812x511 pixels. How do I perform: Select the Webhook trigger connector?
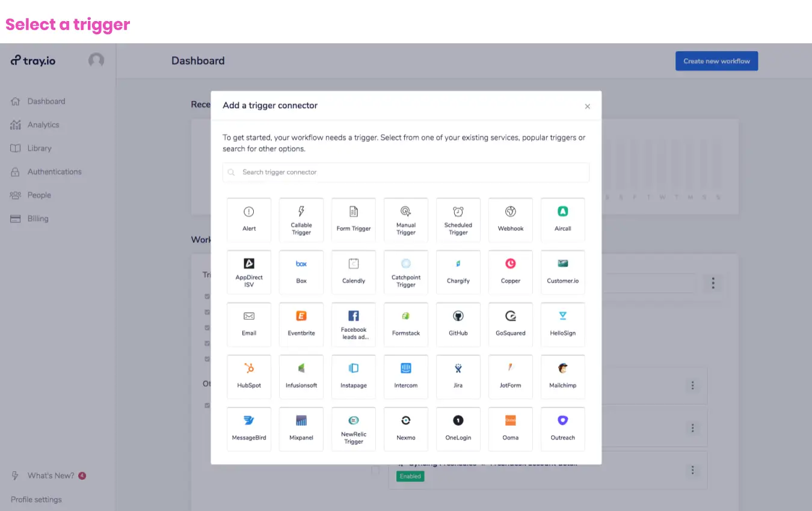511,220
